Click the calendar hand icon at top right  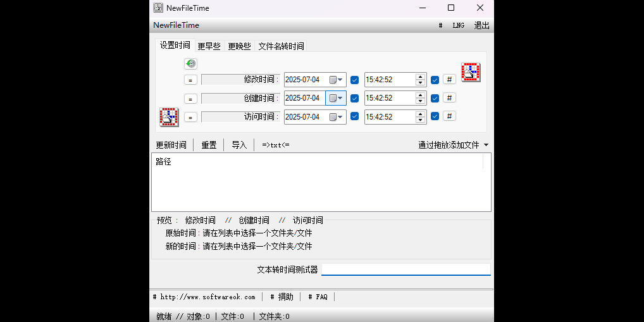tap(471, 72)
